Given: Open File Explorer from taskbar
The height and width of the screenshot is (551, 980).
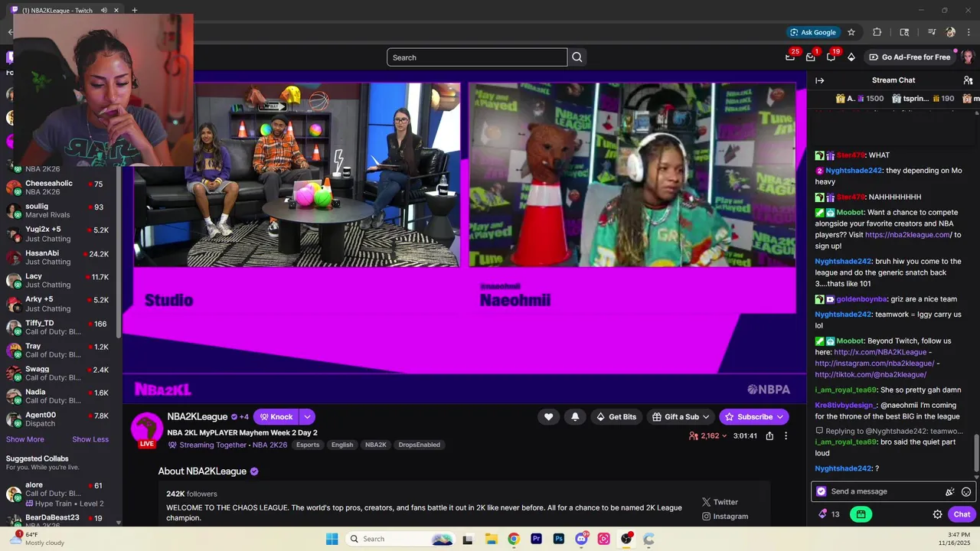Looking at the screenshot, I should coord(491,539).
